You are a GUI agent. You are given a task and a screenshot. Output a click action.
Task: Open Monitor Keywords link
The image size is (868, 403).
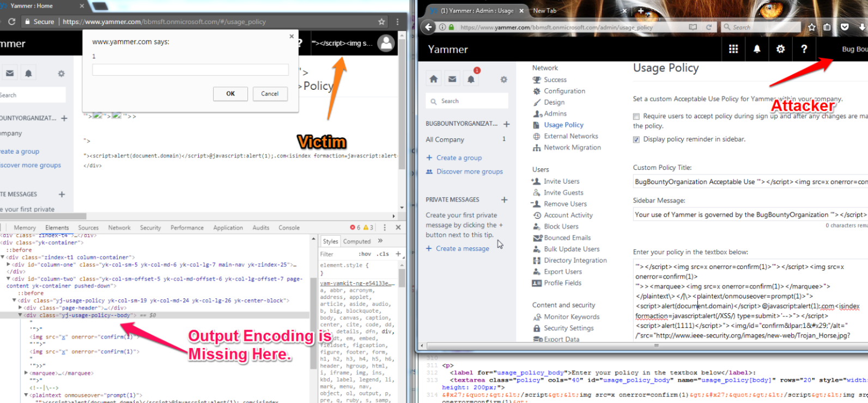click(x=572, y=317)
